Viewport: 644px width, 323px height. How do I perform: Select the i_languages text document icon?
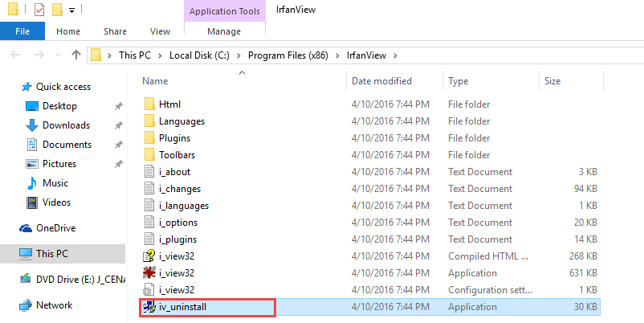click(149, 206)
